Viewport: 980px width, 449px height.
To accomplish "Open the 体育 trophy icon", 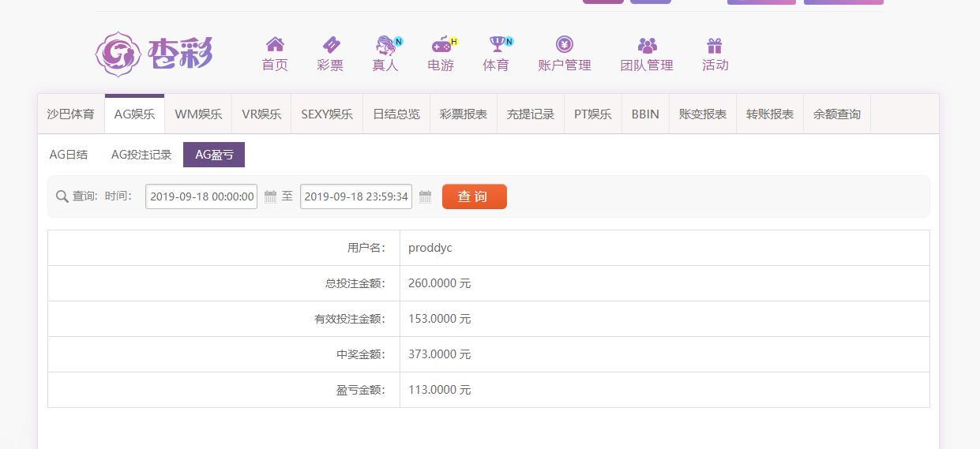I will [x=497, y=44].
